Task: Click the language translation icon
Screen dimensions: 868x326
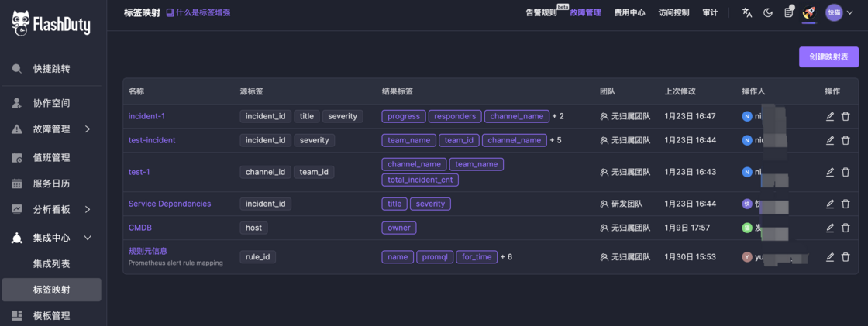Action: [x=747, y=12]
